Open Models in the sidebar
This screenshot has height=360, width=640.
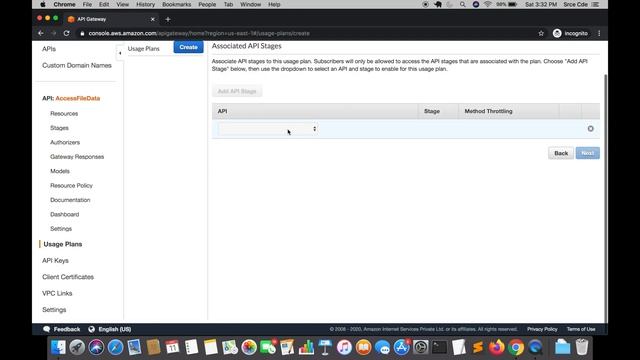tap(60, 171)
